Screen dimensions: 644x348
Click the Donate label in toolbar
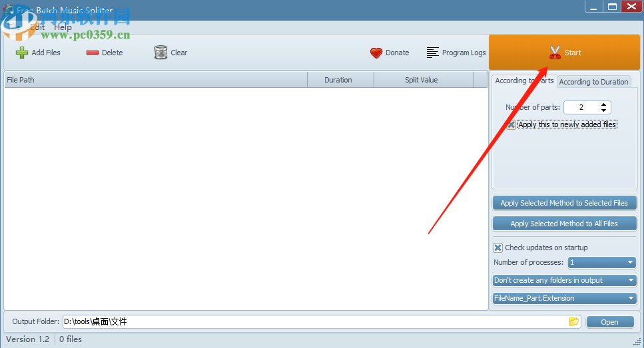coord(397,53)
